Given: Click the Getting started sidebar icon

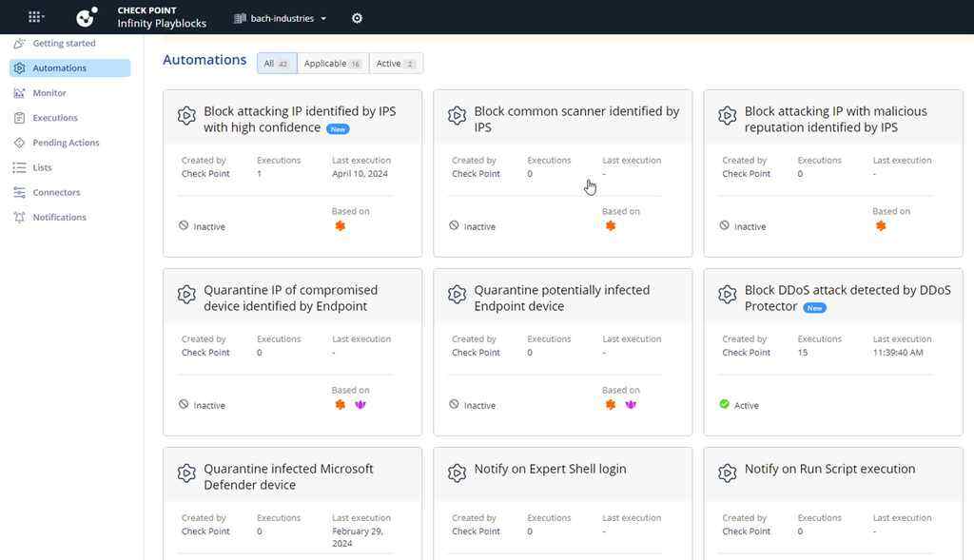Looking at the screenshot, I should [x=20, y=44].
